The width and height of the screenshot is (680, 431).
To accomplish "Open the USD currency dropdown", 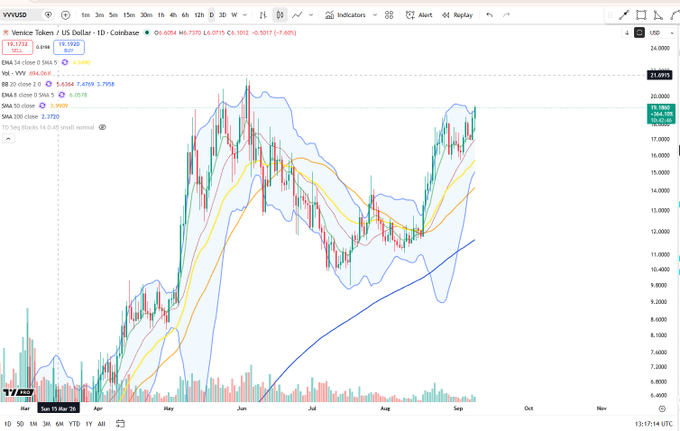I will (661, 33).
